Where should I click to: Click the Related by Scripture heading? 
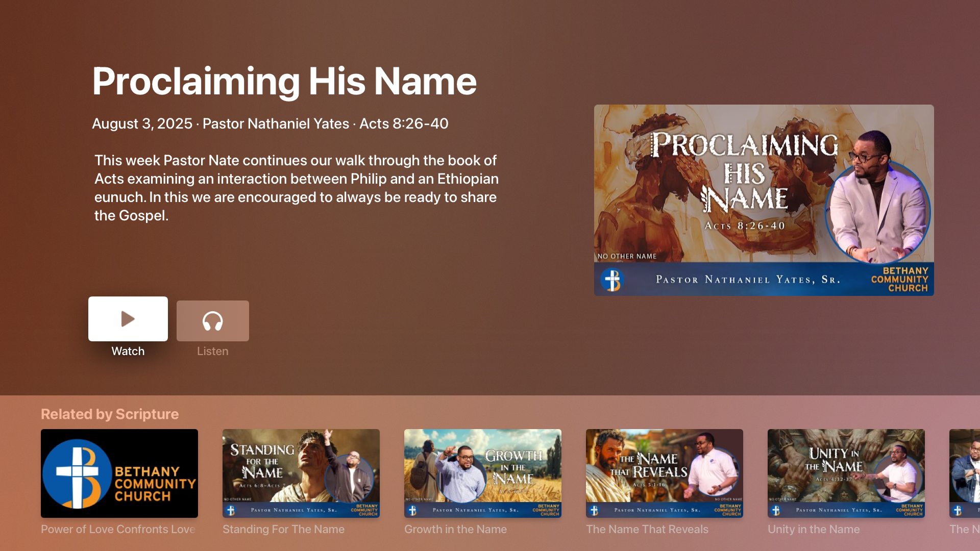[x=110, y=414]
